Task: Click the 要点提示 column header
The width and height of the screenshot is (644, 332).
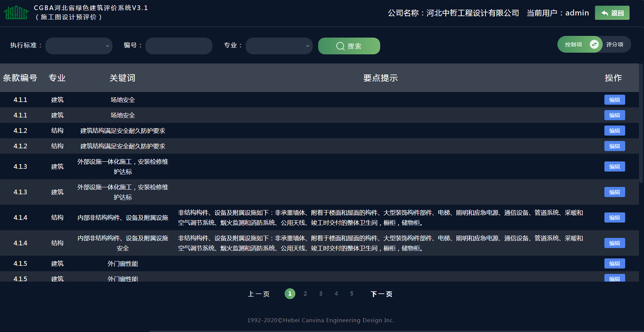Action: tap(380, 78)
